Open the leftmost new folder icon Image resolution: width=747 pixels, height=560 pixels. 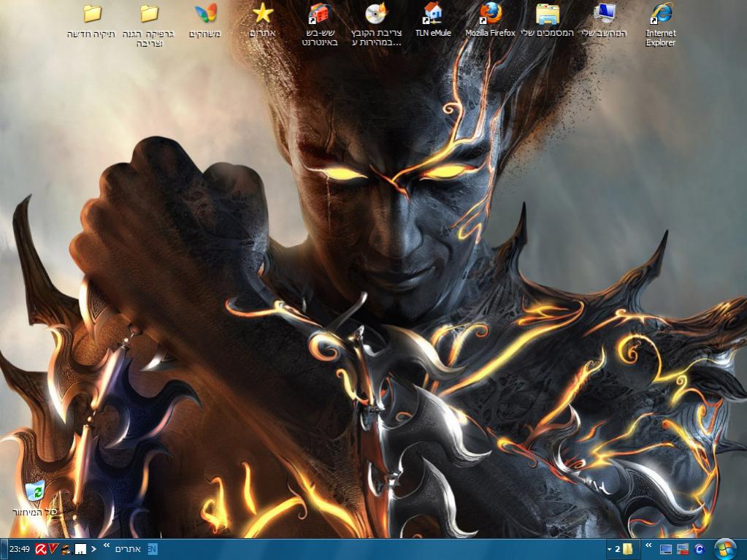click(92, 14)
